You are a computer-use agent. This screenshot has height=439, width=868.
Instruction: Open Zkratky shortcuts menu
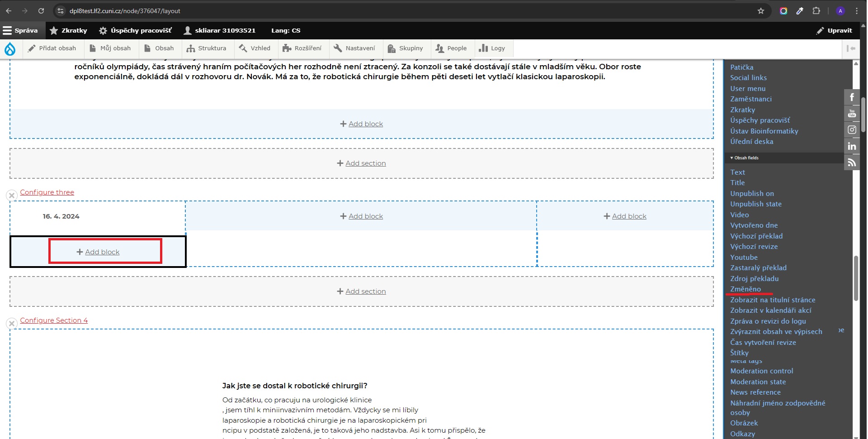68,30
